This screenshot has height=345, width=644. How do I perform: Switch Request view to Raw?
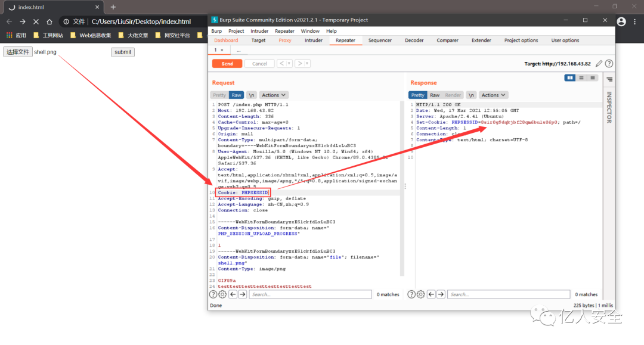click(237, 95)
